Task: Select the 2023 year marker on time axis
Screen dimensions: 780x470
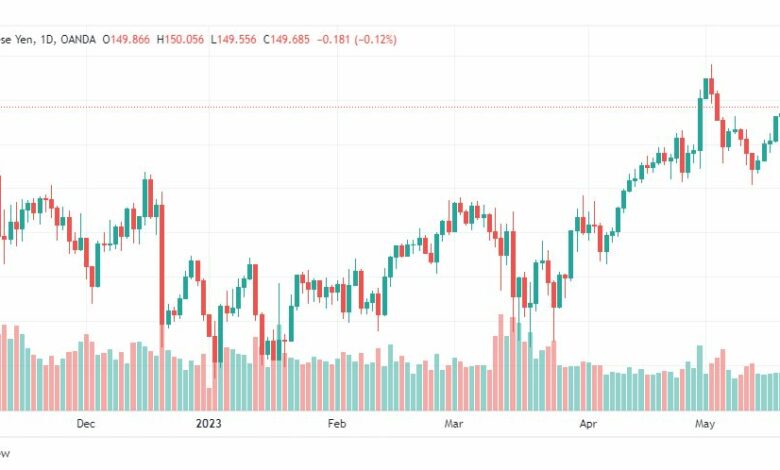Action: [208, 424]
